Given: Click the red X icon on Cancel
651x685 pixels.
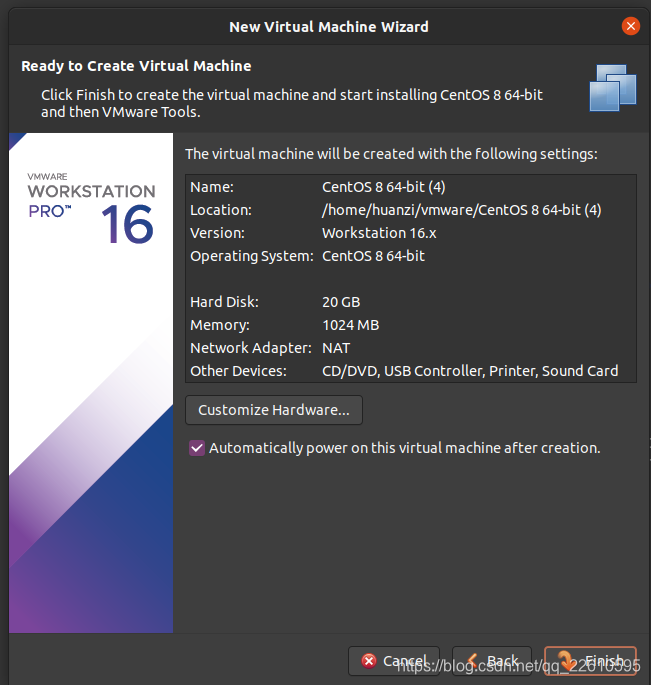Looking at the screenshot, I should pyautogui.click(x=369, y=661).
